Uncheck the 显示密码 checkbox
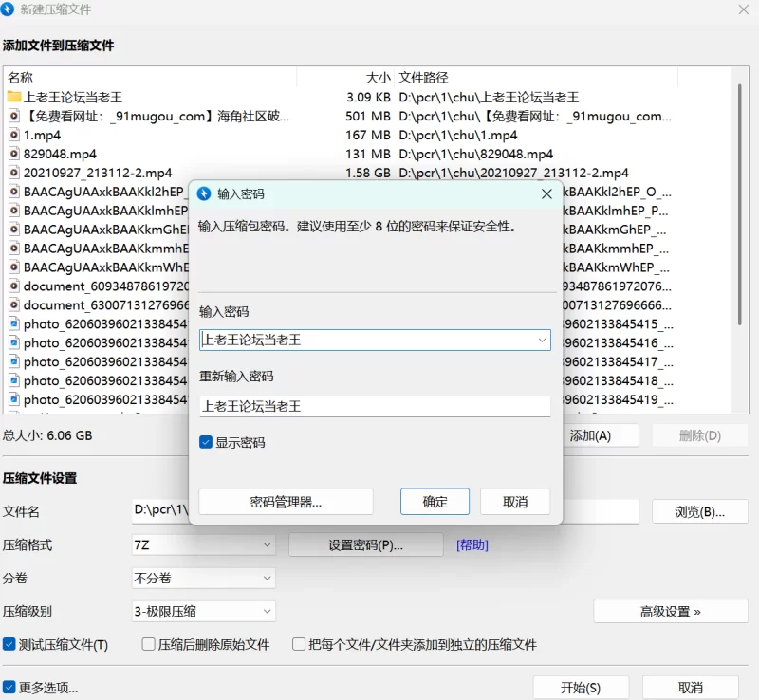Viewport: 759px width, 700px height. point(206,442)
